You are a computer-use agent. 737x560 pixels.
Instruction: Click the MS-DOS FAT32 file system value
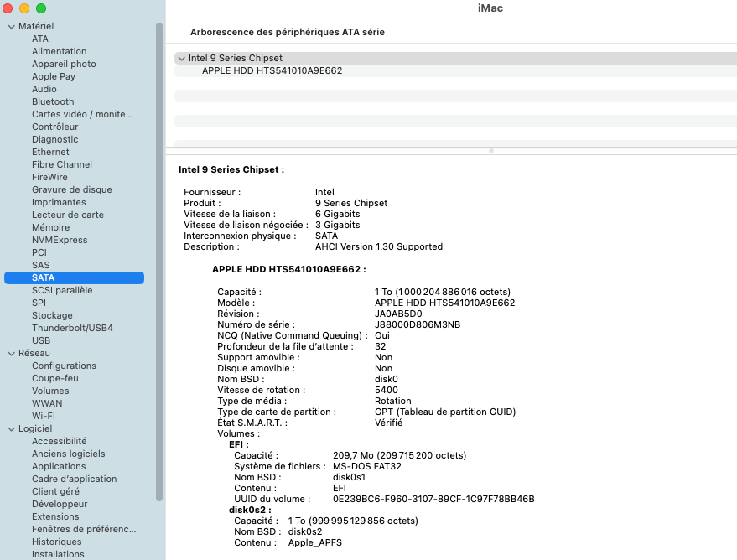pyautogui.click(x=367, y=466)
